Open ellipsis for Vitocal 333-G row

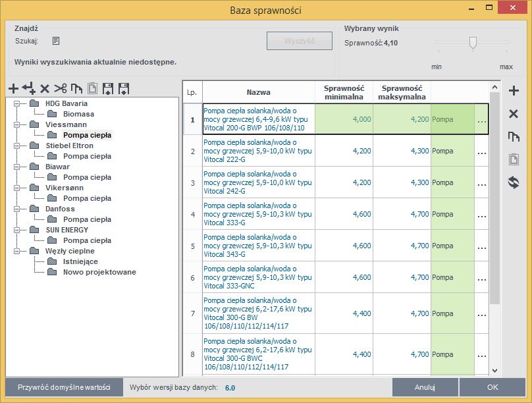(482, 214)
